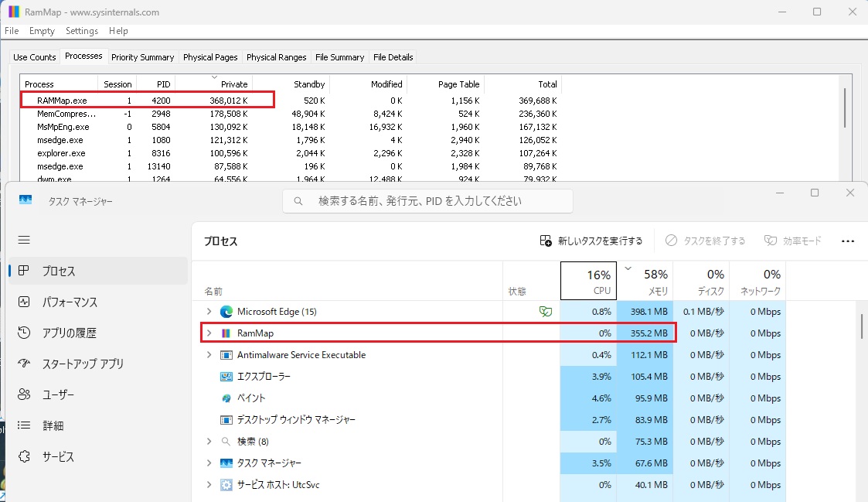
Task: Select msedge.exe row with PID 13140
Action: 291,166
